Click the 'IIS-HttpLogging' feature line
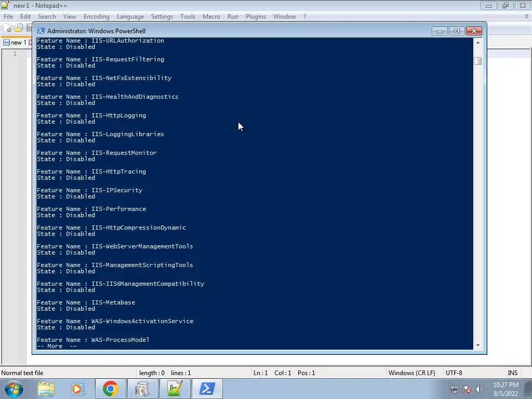 pyautogui.click(x=91, y=115)
